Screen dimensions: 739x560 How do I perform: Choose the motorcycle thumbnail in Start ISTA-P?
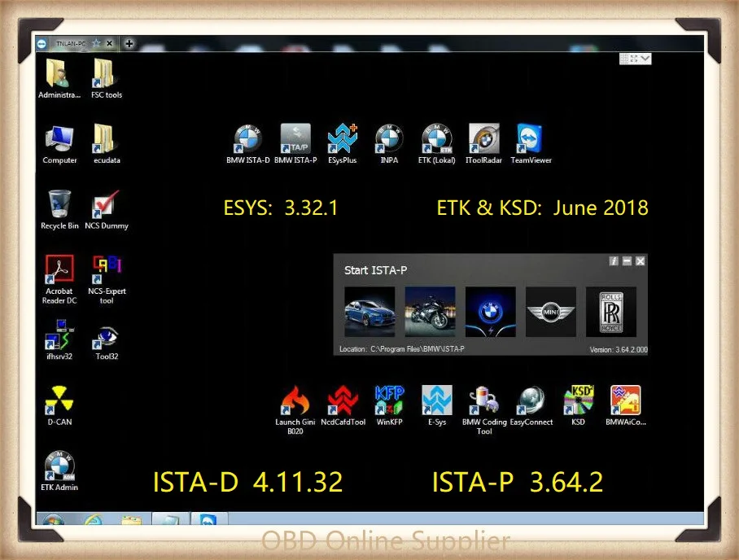pos(430,312)
